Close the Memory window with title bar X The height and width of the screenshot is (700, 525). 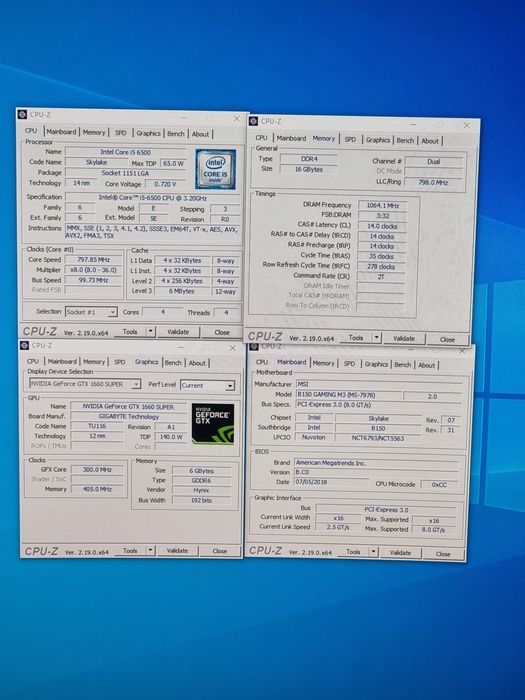[467, 125]
